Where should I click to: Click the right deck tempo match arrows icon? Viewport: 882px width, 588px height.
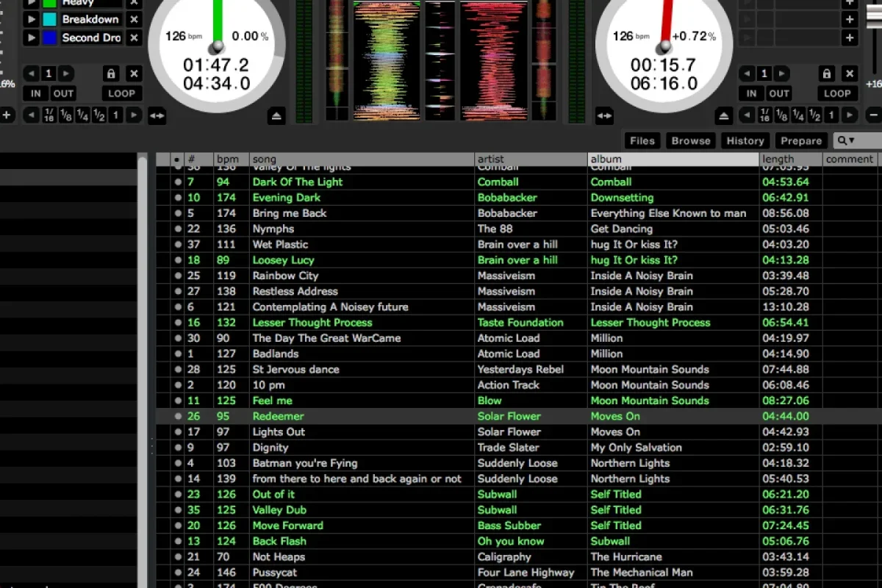coord(604,115)
